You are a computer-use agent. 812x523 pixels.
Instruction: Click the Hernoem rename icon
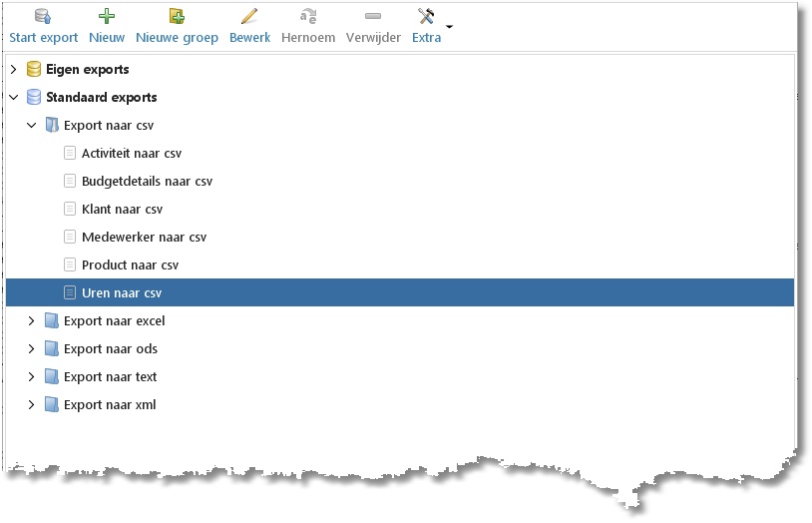(308, 16)
